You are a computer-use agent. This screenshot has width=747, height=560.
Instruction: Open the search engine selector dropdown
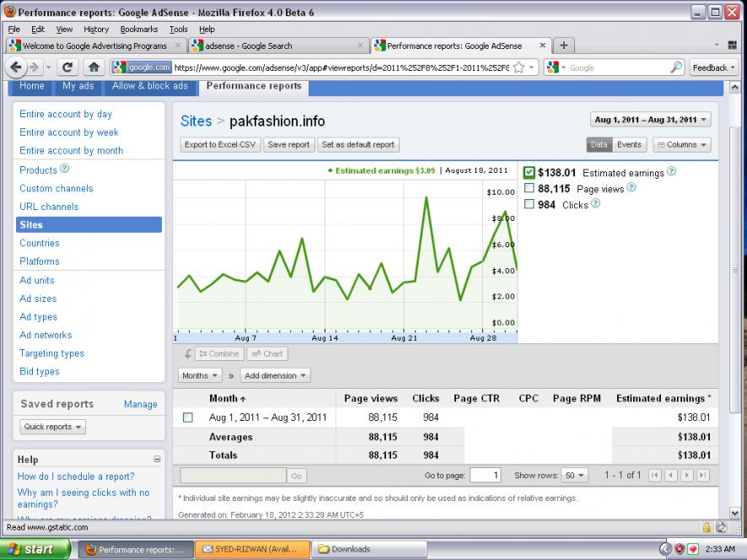pyautogui.click(x=556, y=67)
